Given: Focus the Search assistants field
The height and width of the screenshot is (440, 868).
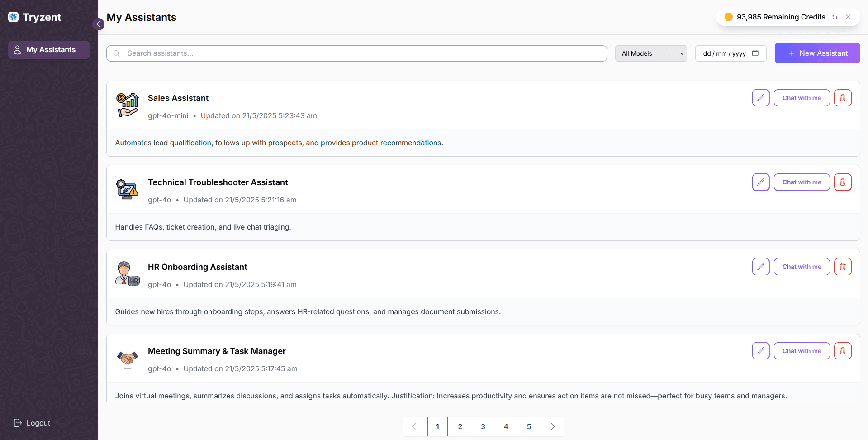Looking at the screenshot, I should click(x=356, y=53).
